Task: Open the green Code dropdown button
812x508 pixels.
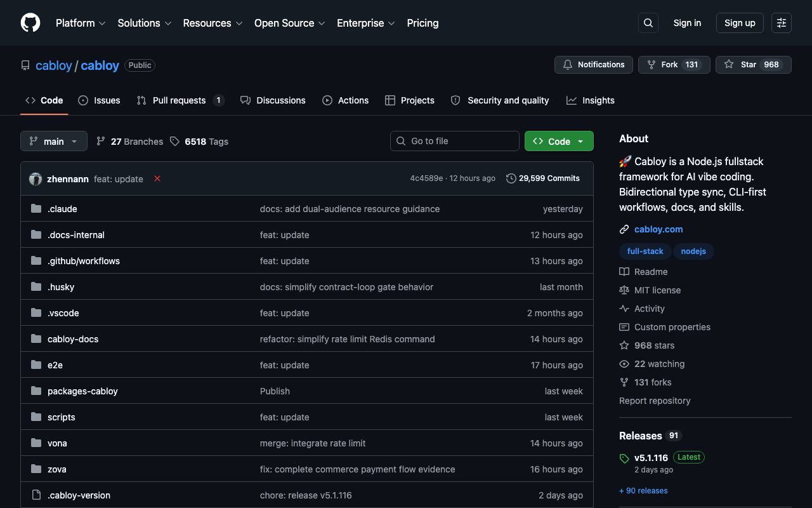Action: click(559, 141)
